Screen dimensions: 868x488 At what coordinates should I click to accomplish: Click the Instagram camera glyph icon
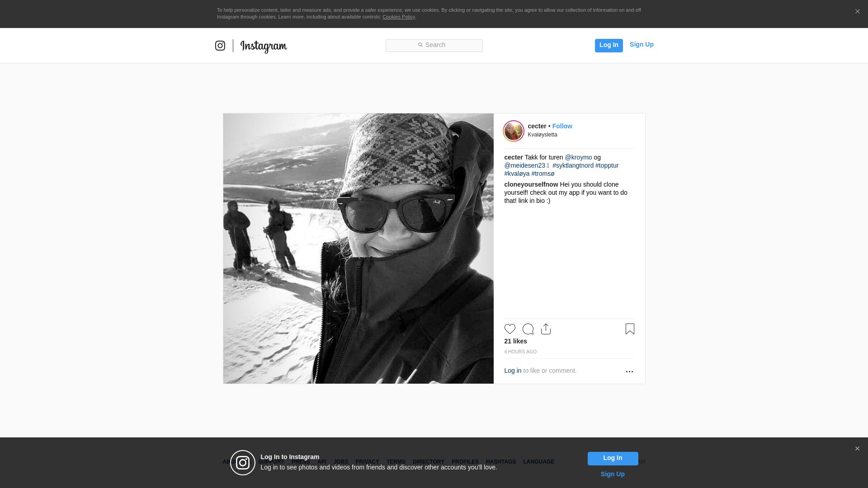pos(220,46)
